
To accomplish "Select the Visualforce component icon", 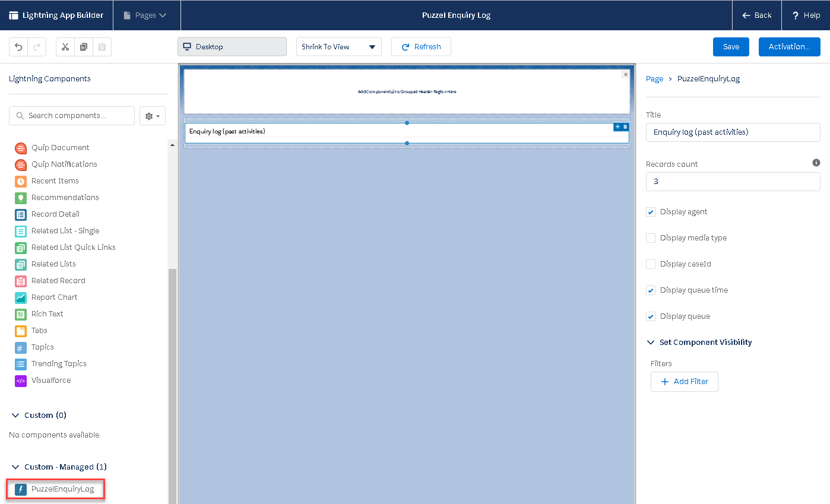I will [x=21, y=381].
